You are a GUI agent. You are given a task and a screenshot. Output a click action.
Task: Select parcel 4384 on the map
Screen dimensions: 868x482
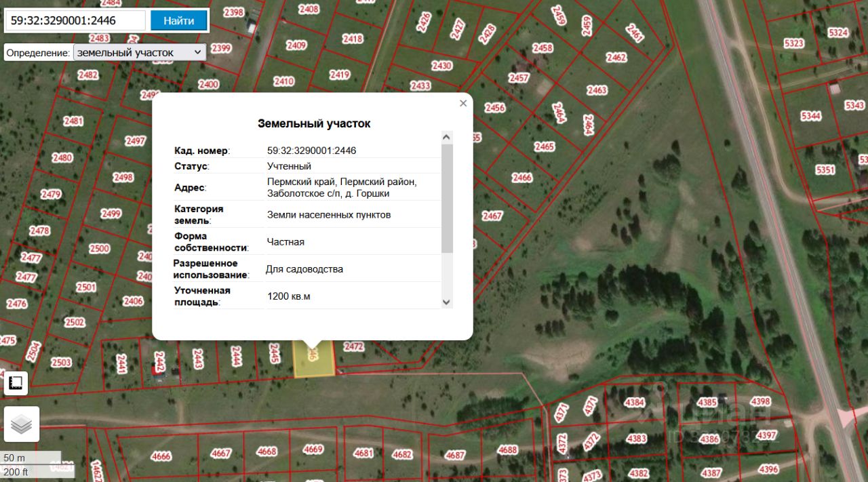634,403
